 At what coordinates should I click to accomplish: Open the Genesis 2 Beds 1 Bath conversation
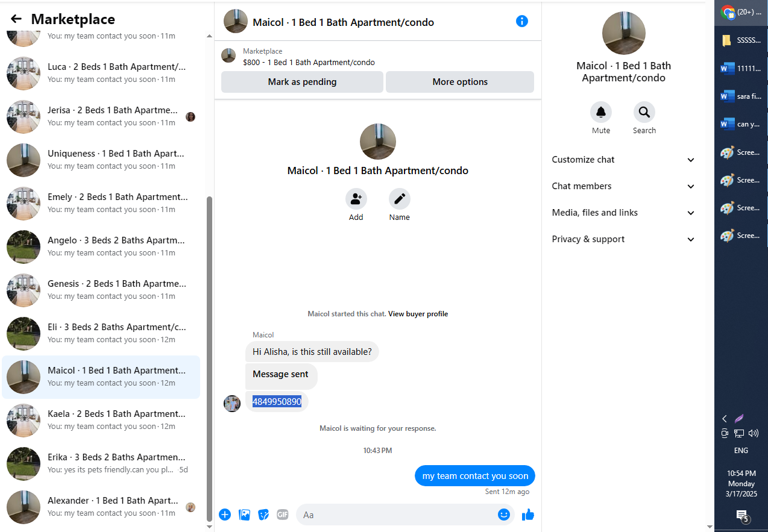(x=101, y=290)
